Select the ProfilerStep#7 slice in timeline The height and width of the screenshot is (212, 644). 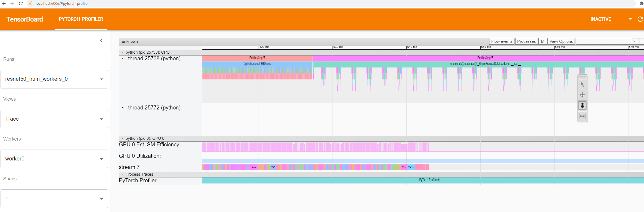tap(257, 58)
